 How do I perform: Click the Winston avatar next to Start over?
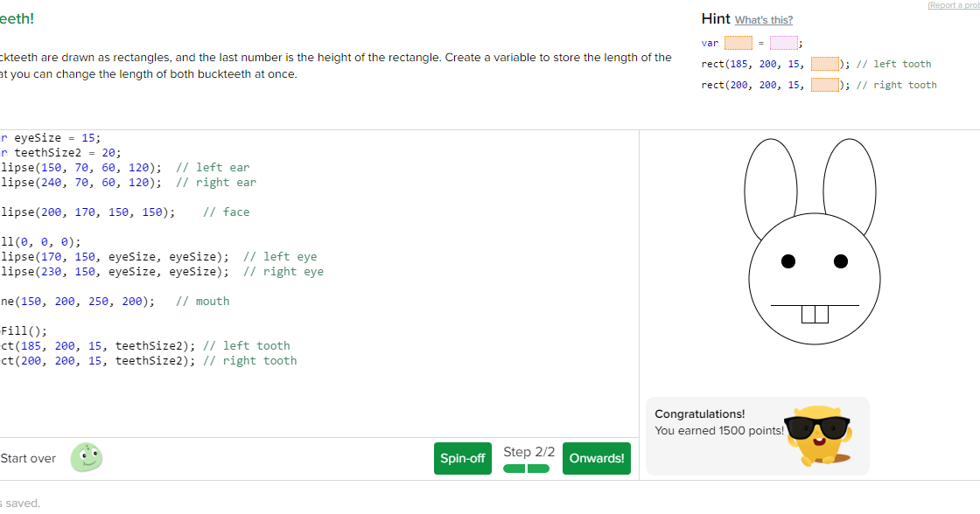[x=86, y=457]
